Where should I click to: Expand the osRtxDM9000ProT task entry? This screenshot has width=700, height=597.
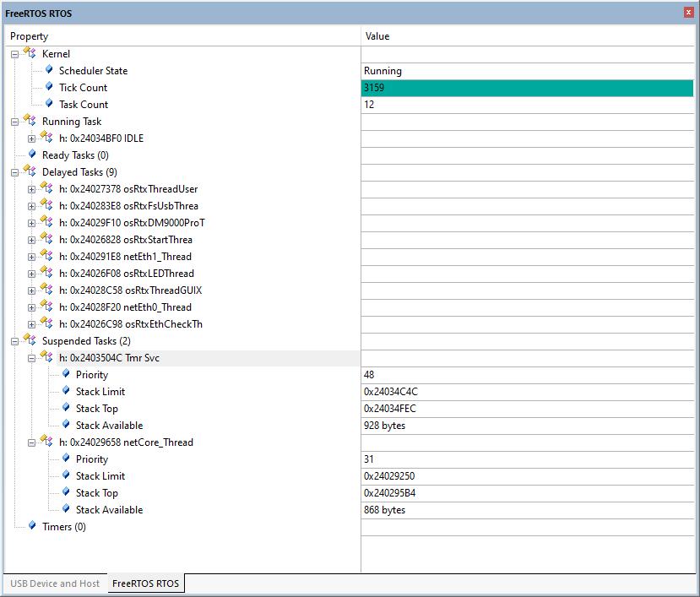tap(32, 223)
